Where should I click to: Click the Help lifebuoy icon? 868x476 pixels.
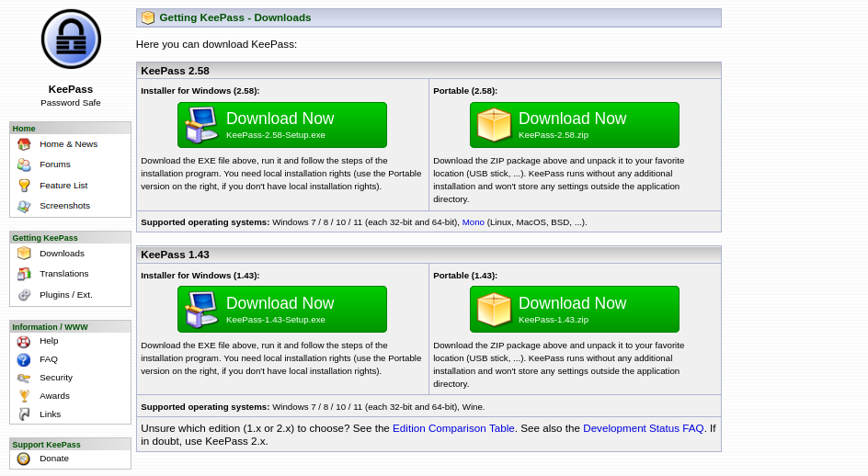pyautogui.click(x=24, y=342)
